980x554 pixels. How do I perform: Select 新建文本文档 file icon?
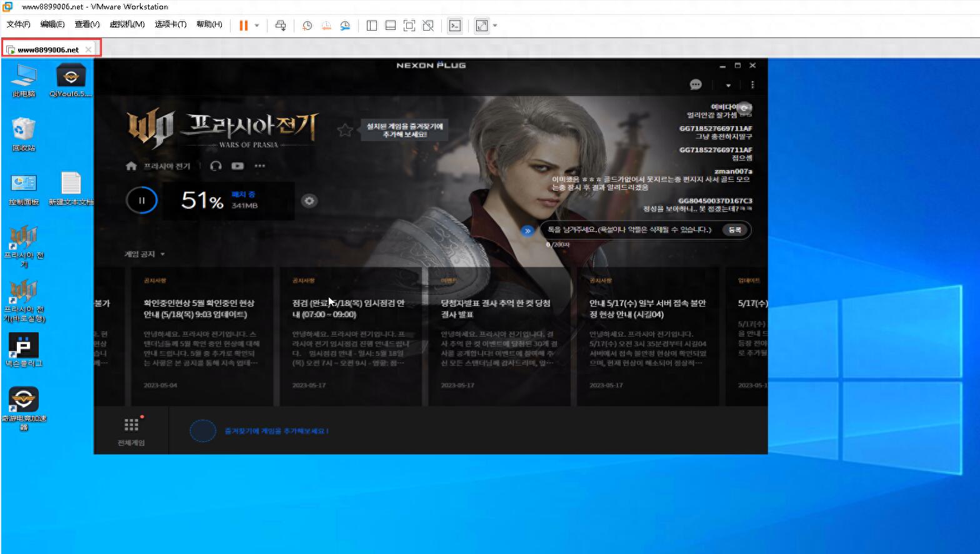(71, 189)
